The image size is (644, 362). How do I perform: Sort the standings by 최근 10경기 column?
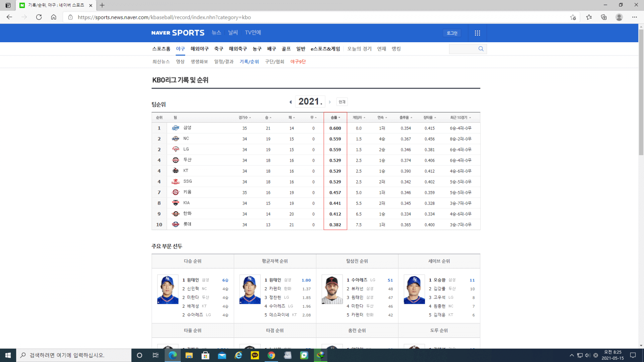click(460, 117)
